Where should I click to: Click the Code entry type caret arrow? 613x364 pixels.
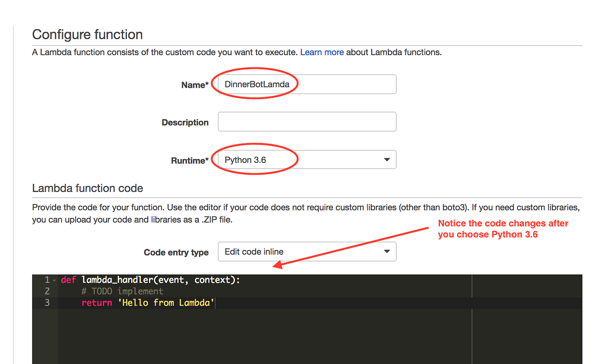point(387,252)
